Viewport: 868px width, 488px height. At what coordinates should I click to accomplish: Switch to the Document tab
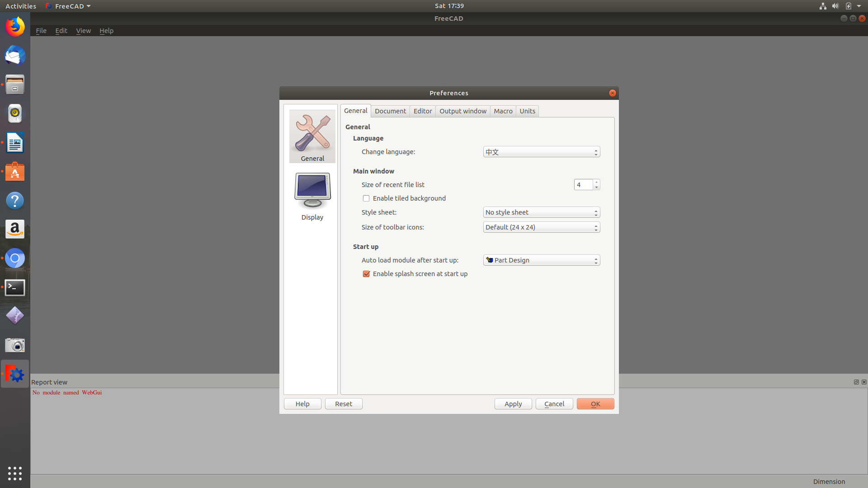[x=391, y=111]
